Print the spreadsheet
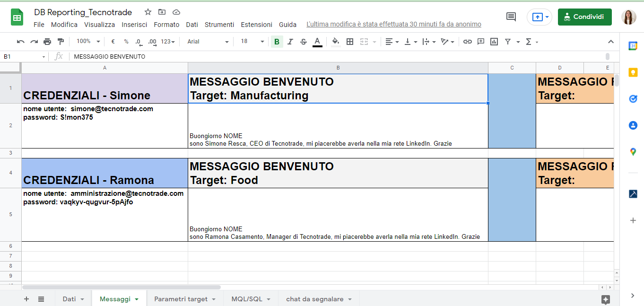This screenshot has height=306, width=644. point(47,42)
